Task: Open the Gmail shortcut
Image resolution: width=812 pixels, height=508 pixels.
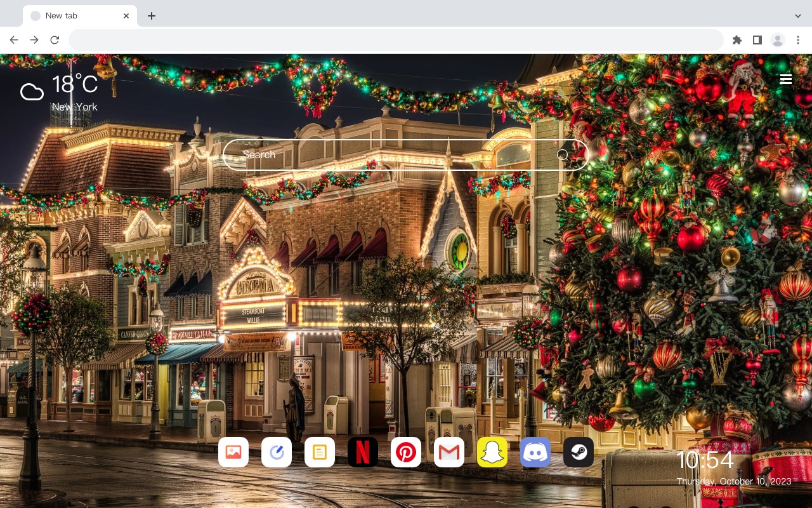Action: click(449, 452)
